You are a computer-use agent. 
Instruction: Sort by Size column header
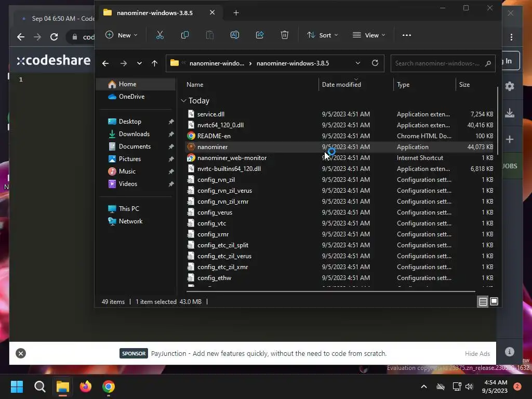(x=464, y=85)
